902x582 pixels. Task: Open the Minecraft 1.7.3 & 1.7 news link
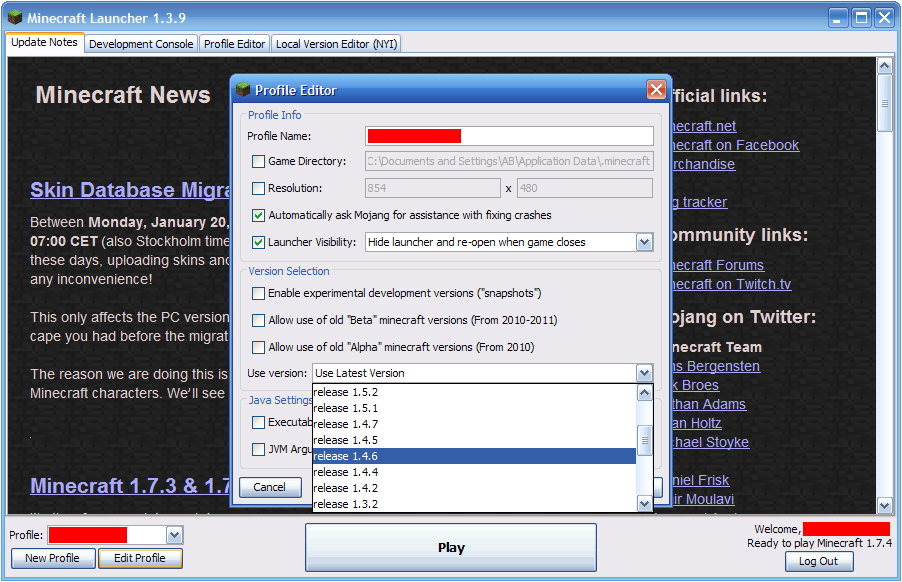tap(131, 486)
